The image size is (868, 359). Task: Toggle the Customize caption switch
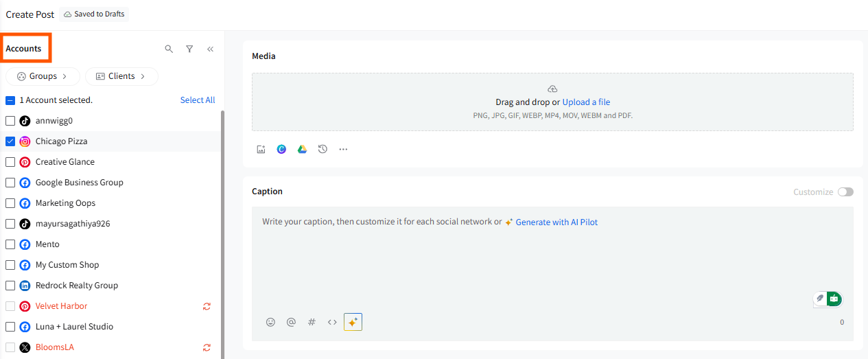coord(845,192)
